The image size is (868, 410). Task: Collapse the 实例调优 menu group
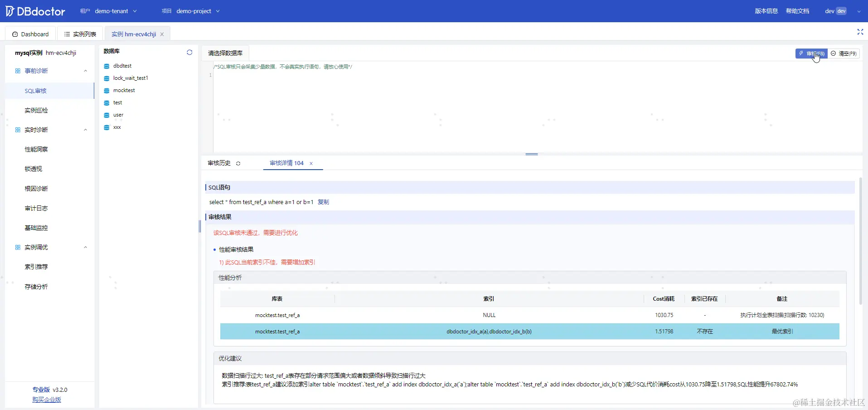(x=85, y=247)
